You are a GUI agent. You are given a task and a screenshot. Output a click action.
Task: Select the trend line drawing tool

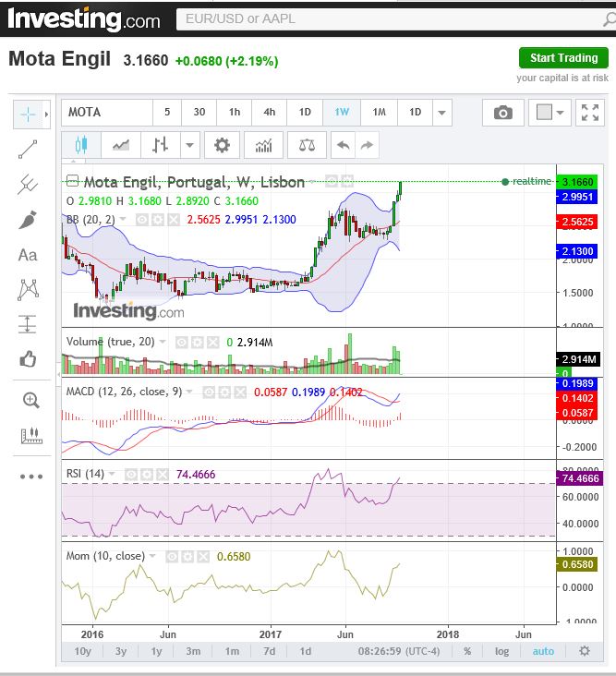click(28, 150)
